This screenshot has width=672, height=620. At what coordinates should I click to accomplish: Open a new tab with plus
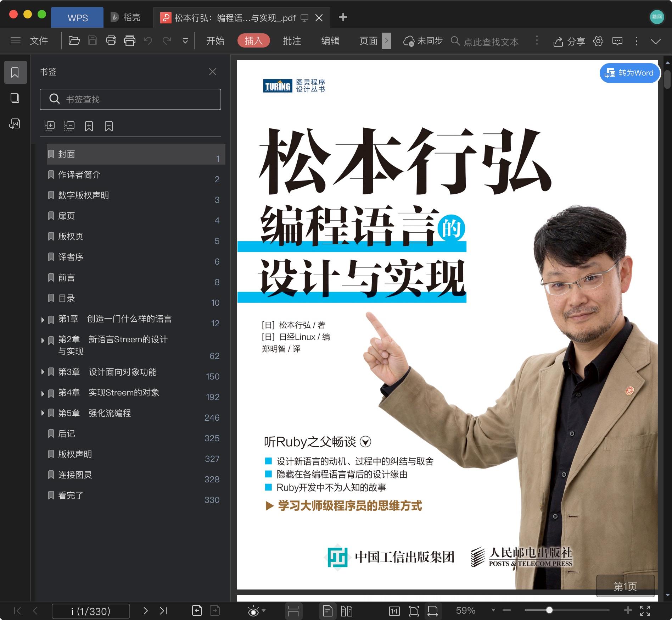coord(343,17)
